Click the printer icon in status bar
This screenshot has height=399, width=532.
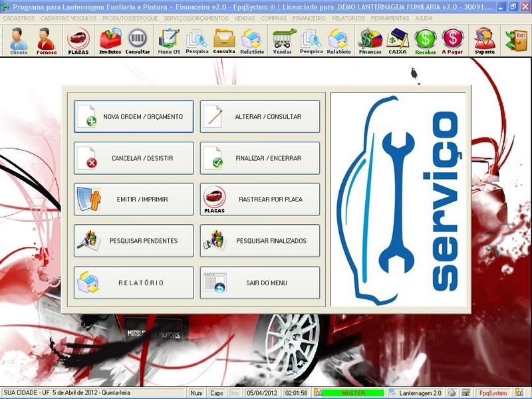452,393
